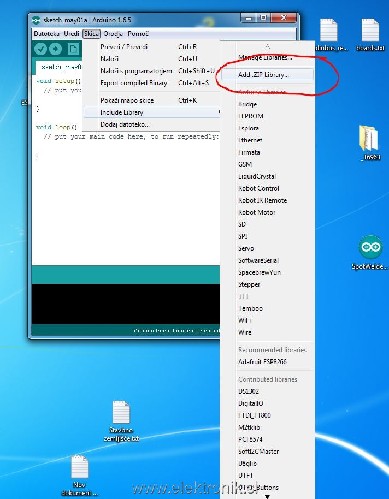Choose Preveri / Prevedi menu entry
This screenshot has height=499, width=389.
(x=152, y=47)
